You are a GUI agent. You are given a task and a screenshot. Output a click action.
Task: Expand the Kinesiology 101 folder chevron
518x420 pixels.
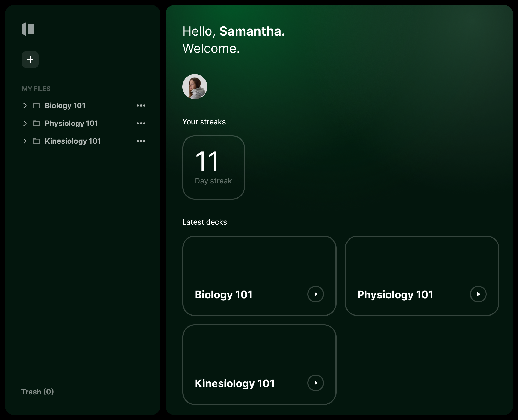point(25,141)
